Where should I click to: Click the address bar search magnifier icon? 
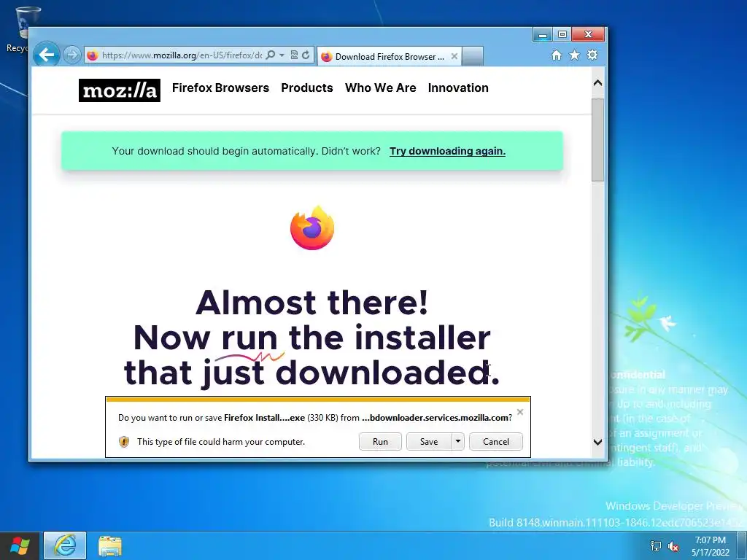[270, 55]
